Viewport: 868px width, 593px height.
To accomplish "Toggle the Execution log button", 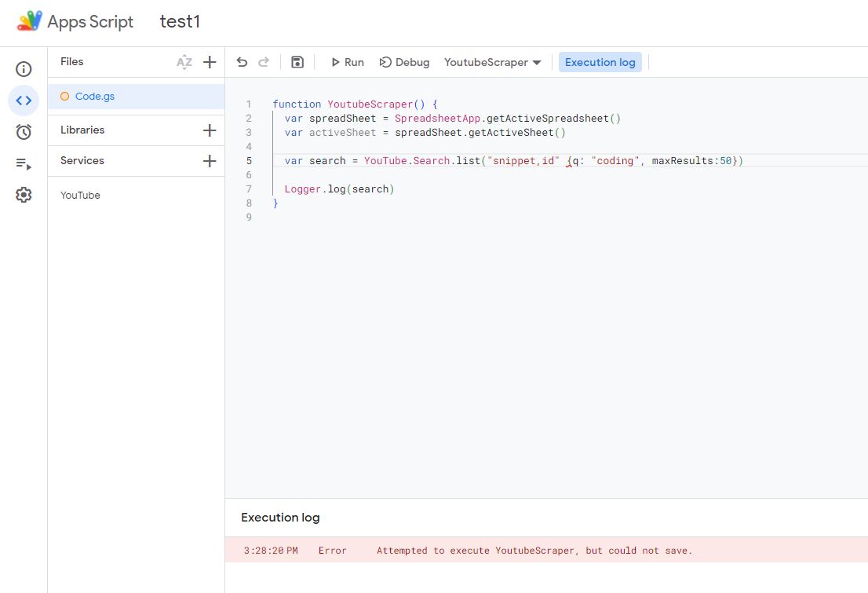I will point(600,62).
